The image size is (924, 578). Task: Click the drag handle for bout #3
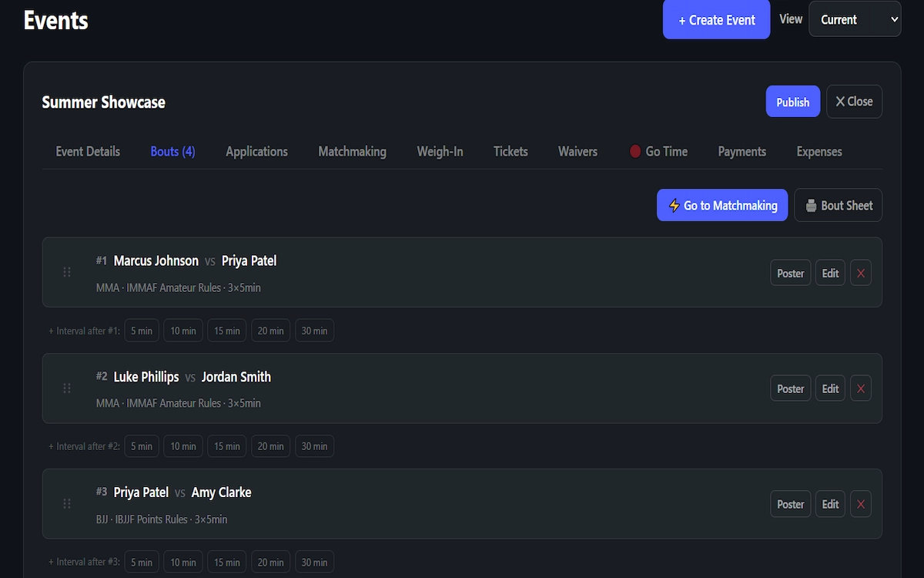pyautogui.click(x=67, y=503)
